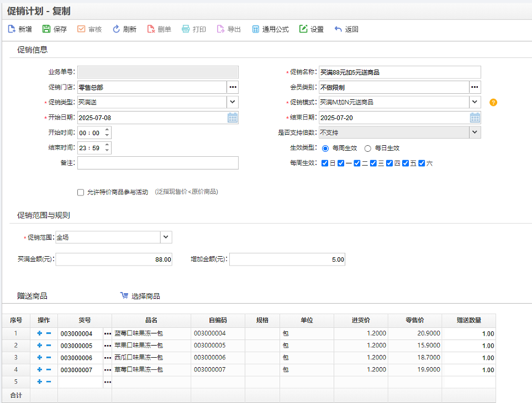This screenshot has height=403, width=532.
Task: Click the 品名 column header
Action: 151,320
